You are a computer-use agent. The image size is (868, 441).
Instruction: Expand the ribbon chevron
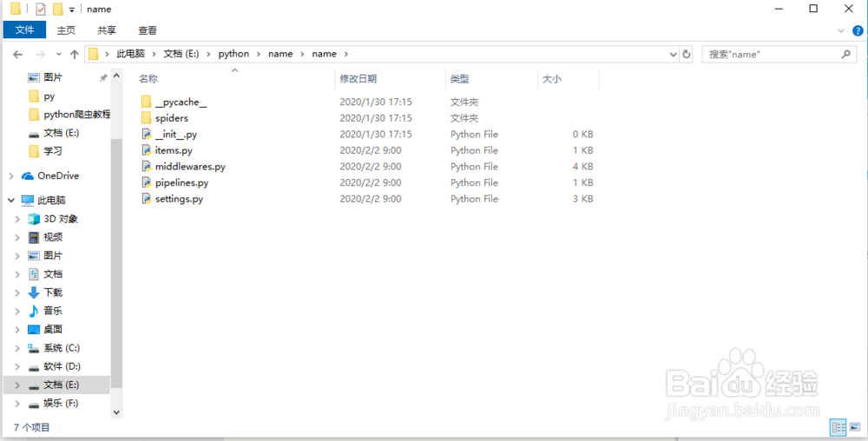(x=841, y=31)
